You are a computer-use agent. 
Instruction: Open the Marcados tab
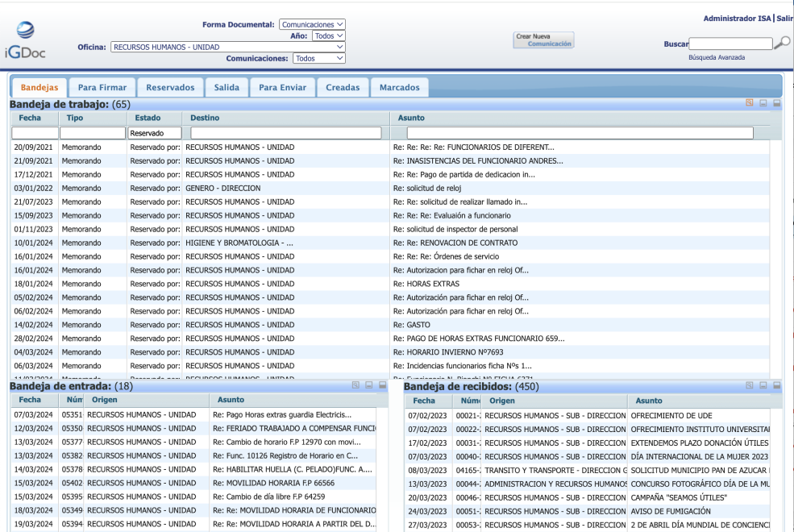399,87
